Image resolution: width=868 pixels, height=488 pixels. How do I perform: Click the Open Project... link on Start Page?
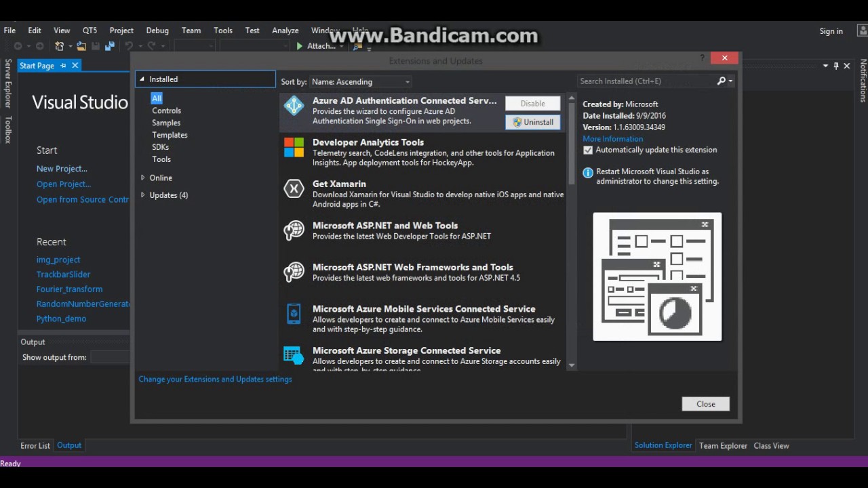click(x=64, y=184)
